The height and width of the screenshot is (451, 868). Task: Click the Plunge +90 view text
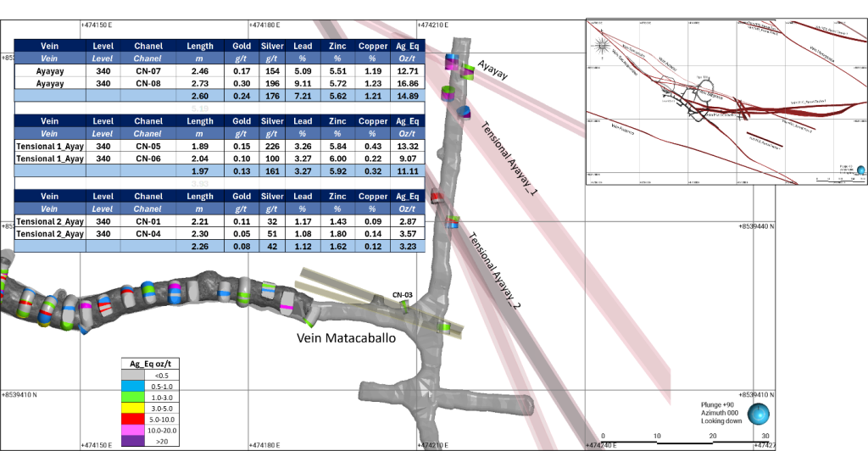point(719,406)
